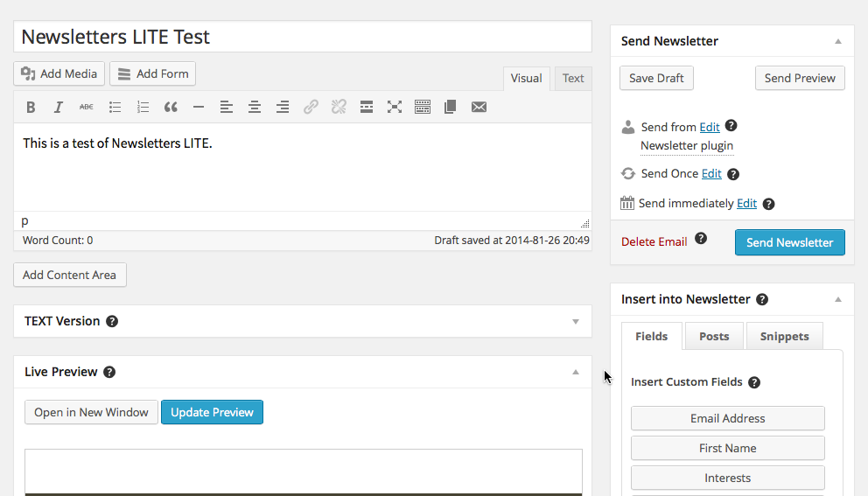Click the Send Newsletter button
Screen dimensions: 868x496
(789, 243)
